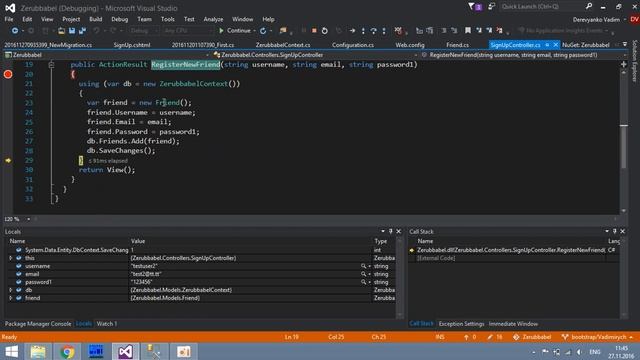Close the SignUpController.cs tab
Image resolution: width=640 pixels, height=360 pixels.
(556, 45)
